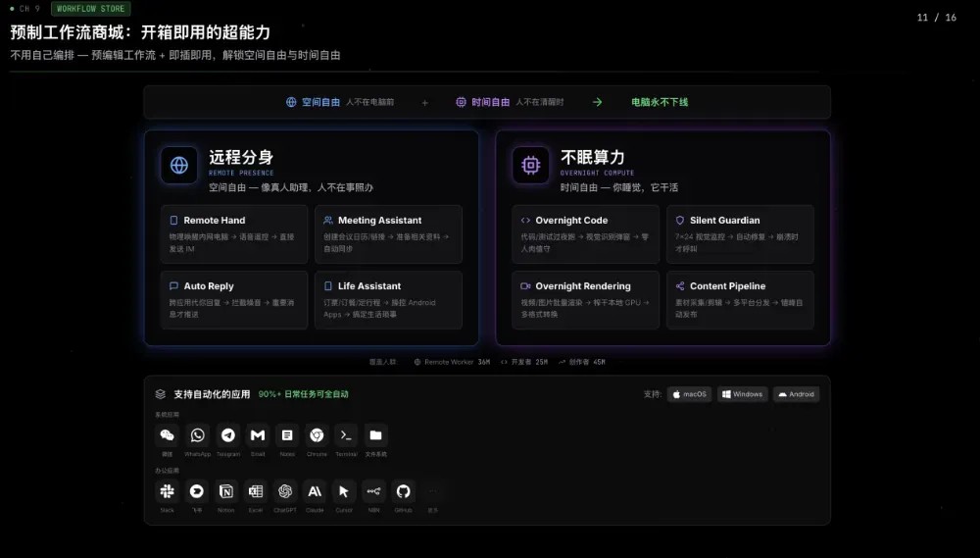The height and width of the screenshot is (558, 980).
Task: Open the Silent Guardian workflow title
Action: tap(725, 221)
